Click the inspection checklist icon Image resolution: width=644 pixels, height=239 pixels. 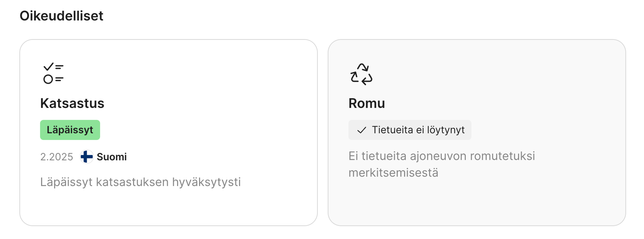point(53,72)
